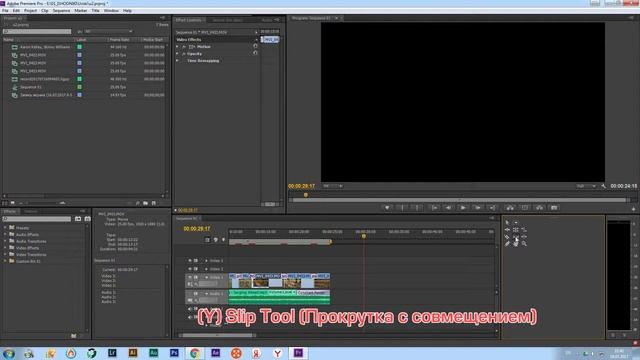Image resolution: width=640 pixels, height=360 pixels.
Task: Mute Audio 2 track speaker
Action: point(189,309)
